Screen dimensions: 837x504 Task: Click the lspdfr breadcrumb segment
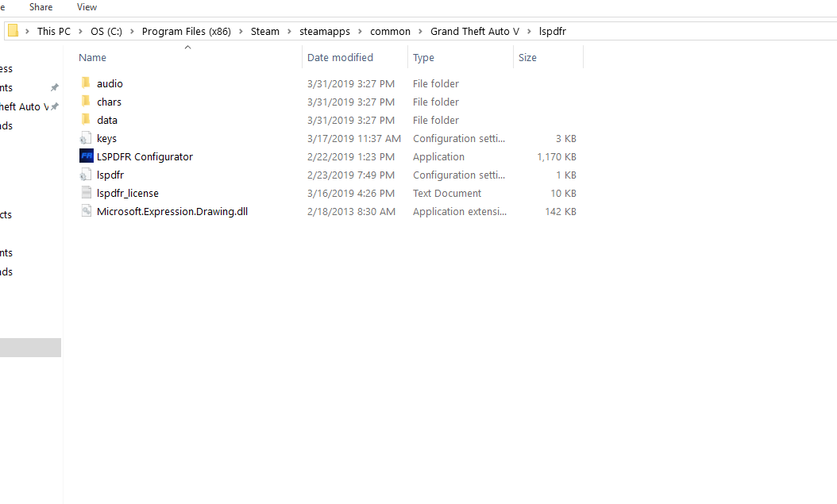(553, 32)
